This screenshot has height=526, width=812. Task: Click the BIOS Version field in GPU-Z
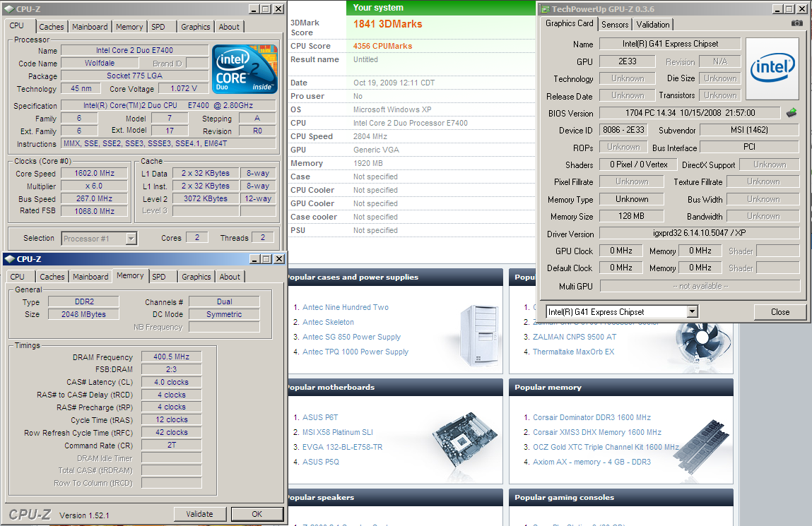click(x=689, y=113)
